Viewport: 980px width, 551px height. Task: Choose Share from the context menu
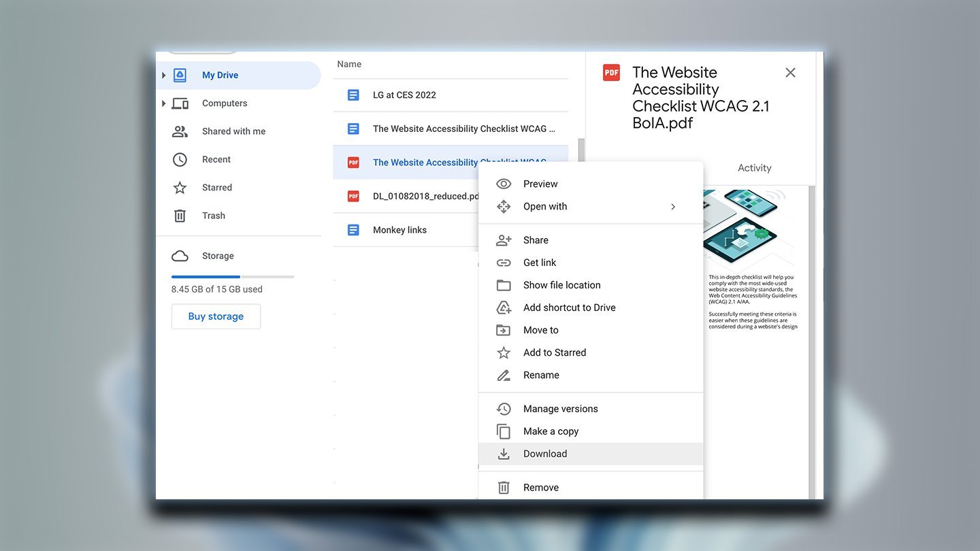click(591, 240)
